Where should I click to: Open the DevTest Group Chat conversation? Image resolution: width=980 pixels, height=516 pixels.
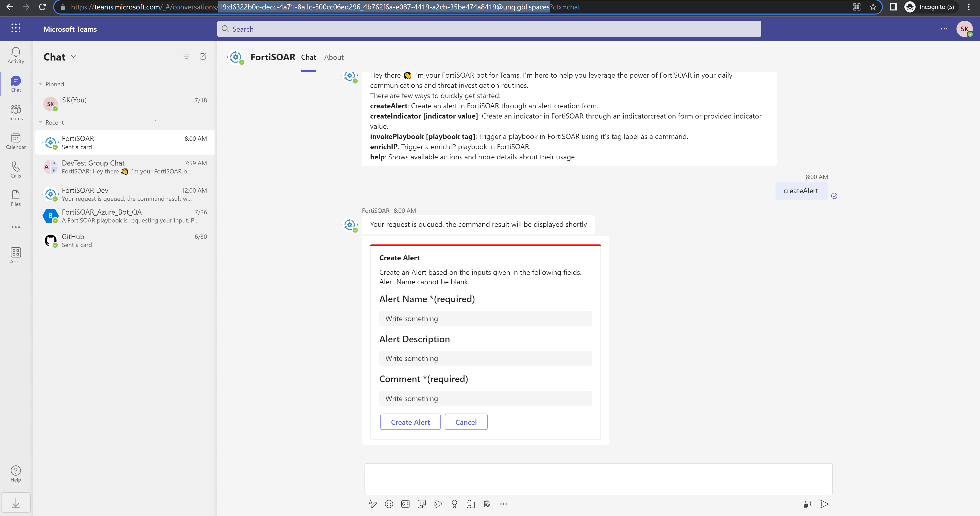125,167
